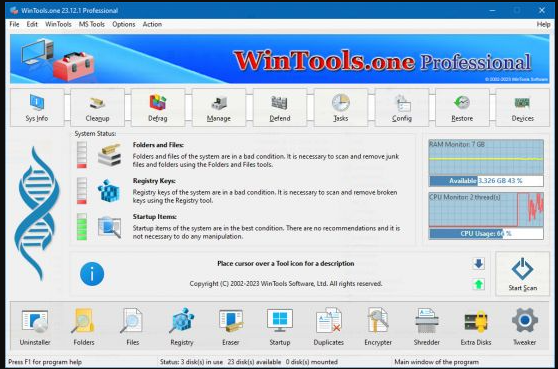Click the DNA helix graphic
The image size is (558, 369).
[37, 214]
